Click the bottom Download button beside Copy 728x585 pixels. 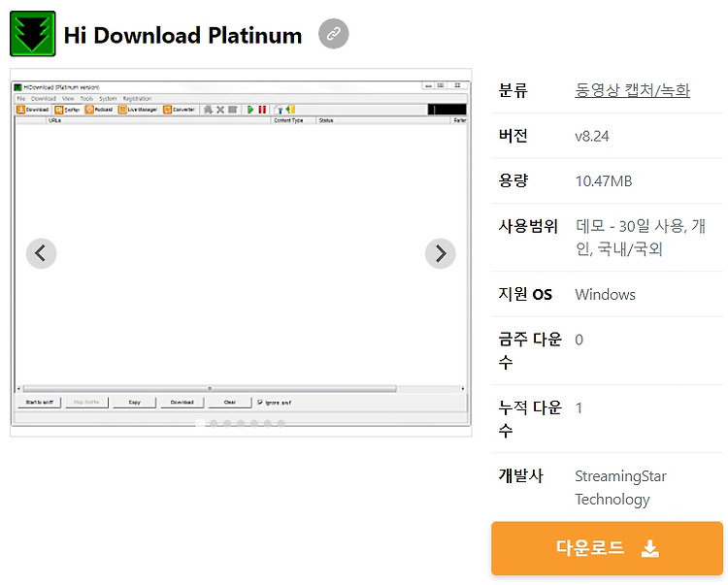click(x=182, y=403)
